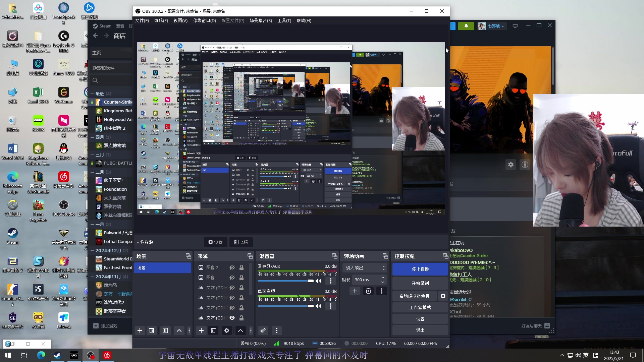Show the 图像 2 source via eye icon
Viewport: 644px width, 362px height.
[232, 267]
